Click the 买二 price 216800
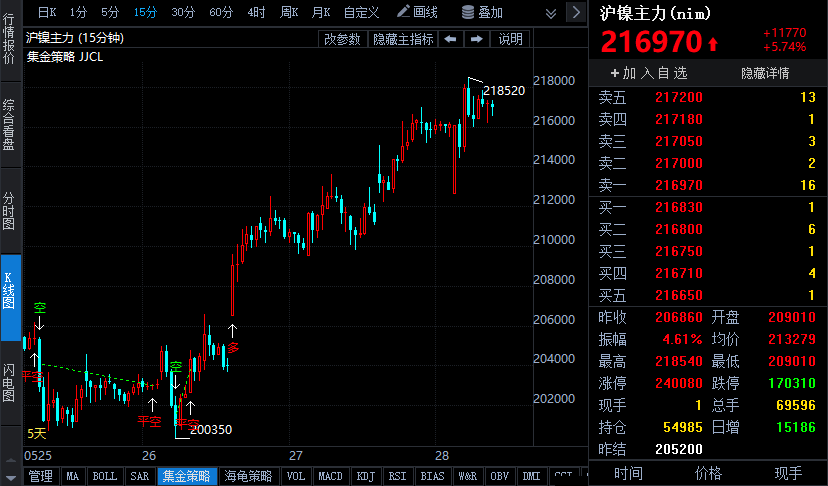The height and width of the screenshot is (486, 828). point(679,229)
